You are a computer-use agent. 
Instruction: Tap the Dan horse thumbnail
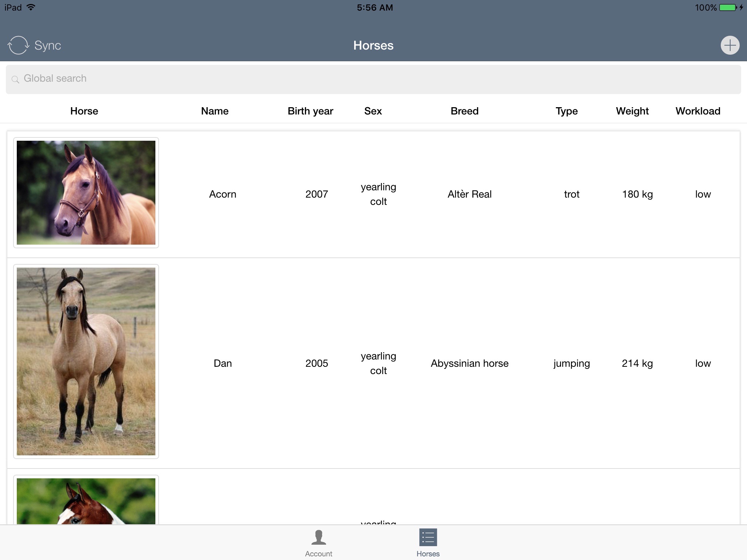coord(86,361)
